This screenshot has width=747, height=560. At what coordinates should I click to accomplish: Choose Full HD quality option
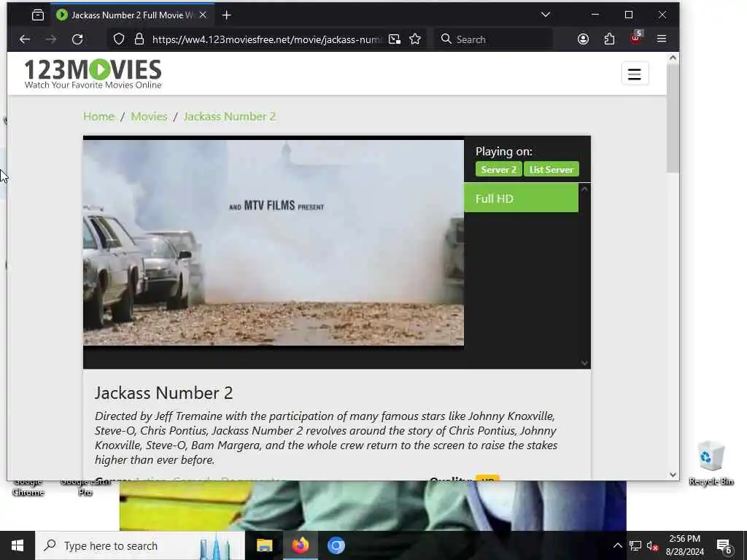[521, 198]
